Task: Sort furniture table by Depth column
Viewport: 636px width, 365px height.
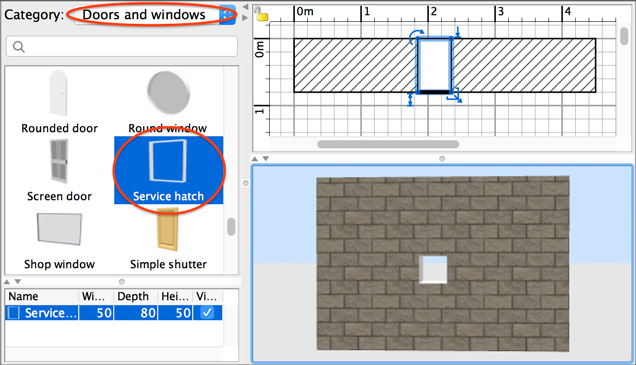Action: click(x=136, y=296)
